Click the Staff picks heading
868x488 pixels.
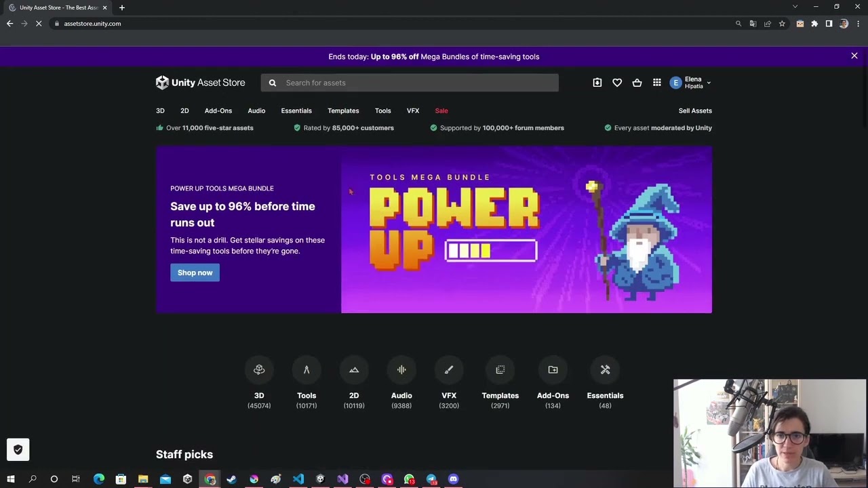click(184, 454)
